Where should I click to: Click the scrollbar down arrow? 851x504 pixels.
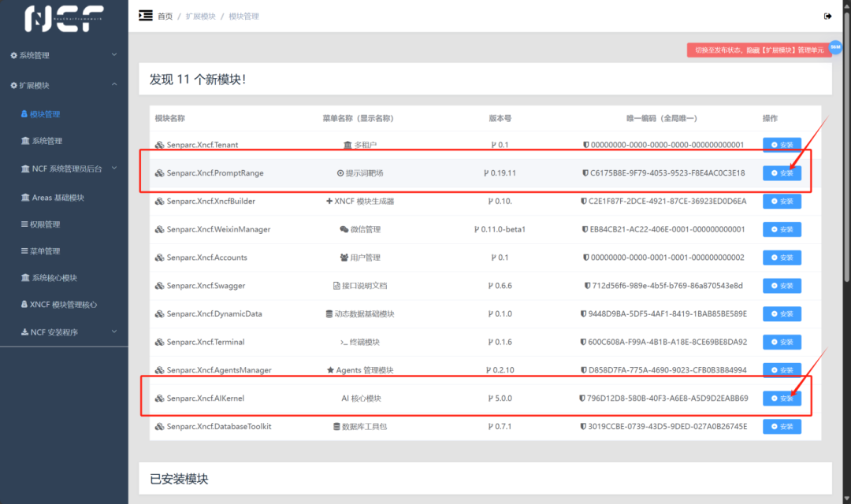click(x=846, y=498)
